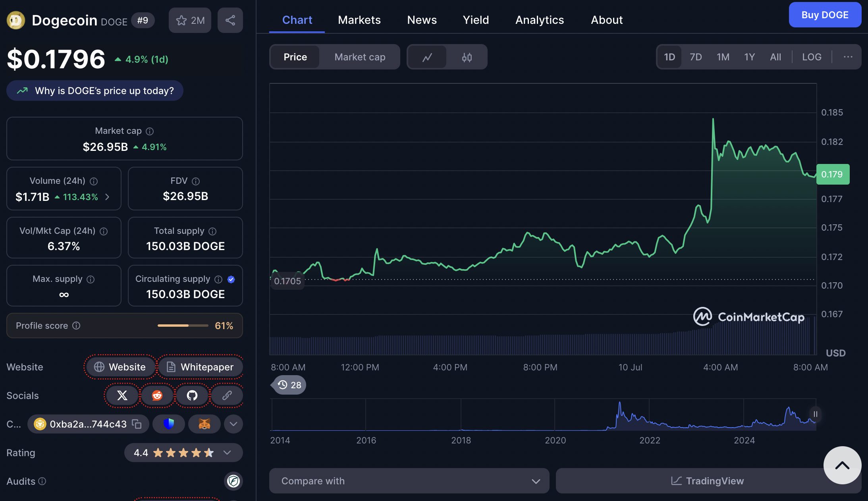Image resolution: width=868 pixels, height=501 pixels.
Task: Add Dogecoin to watchlist star button
Action: click(x=190, y=20)
